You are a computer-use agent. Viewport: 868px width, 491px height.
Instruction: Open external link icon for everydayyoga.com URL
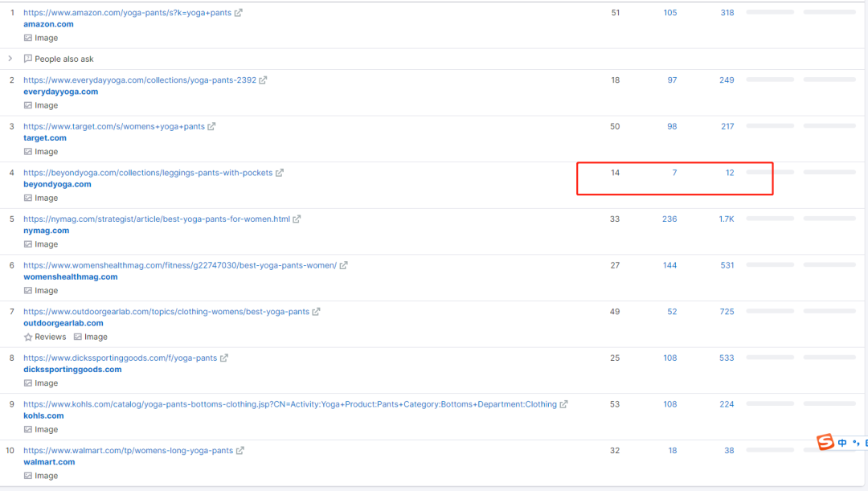[264, 80]
